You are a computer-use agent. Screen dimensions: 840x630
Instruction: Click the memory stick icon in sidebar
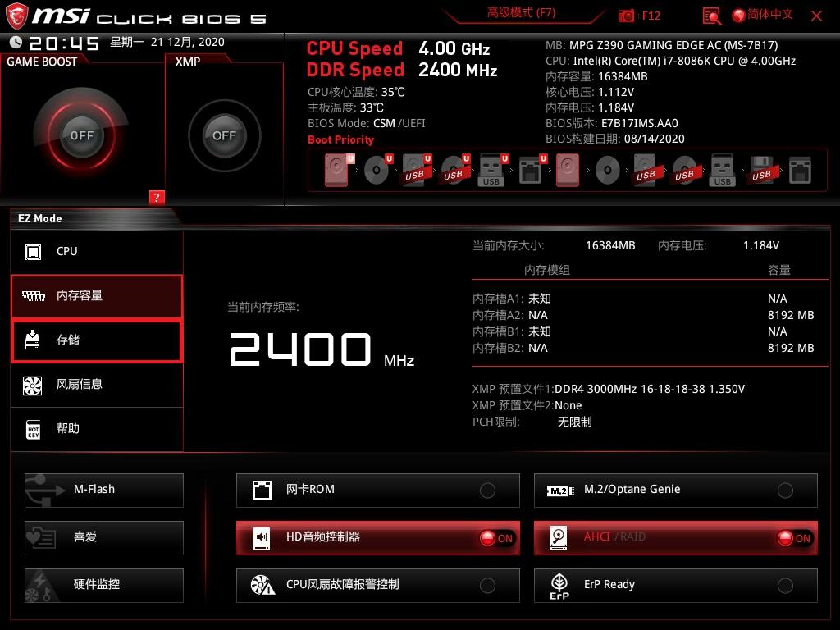(34, 295)
